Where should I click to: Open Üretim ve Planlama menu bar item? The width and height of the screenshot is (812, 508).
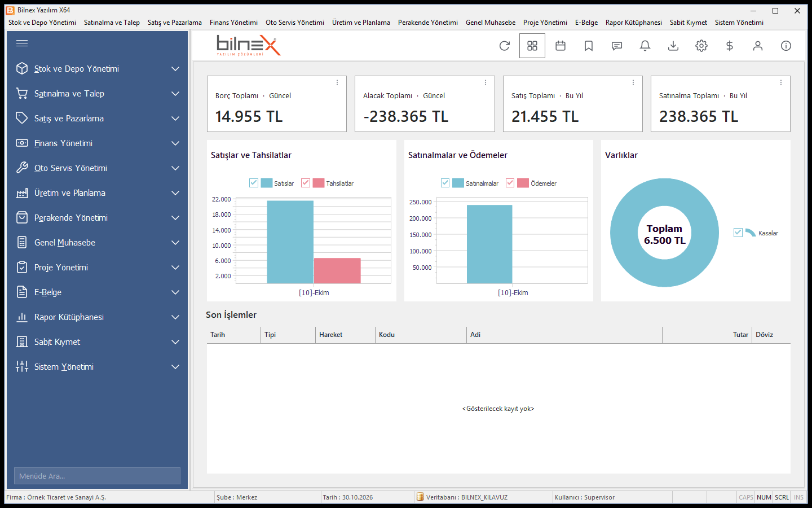coord(361,23)
